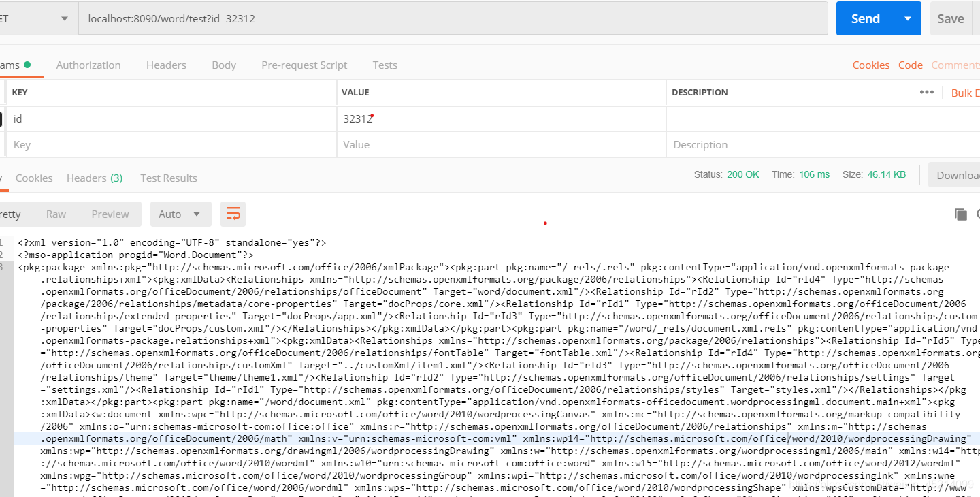Image resolution: width=980 pixels, height=497 pixels.
Task: Click the copy response icon
Action: (961, 214)
